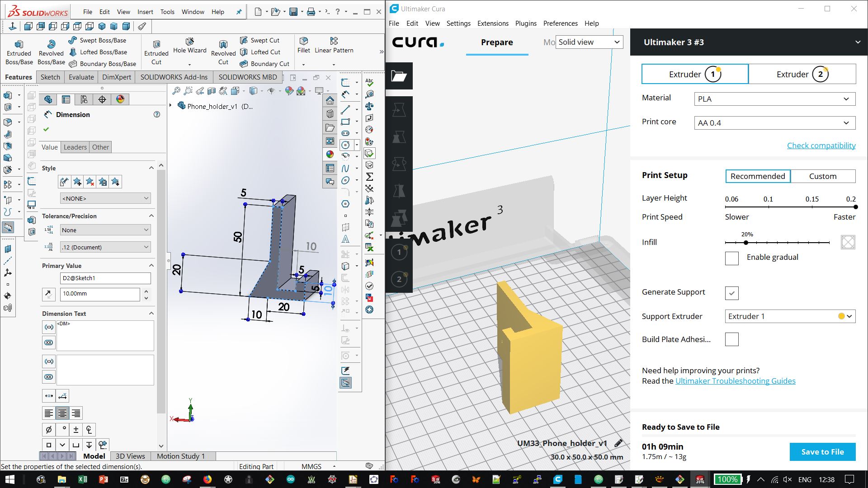Screen dimensions: 868x488
Task: Open SolidWorks Insert menu
Action: (x=145, y=12)
